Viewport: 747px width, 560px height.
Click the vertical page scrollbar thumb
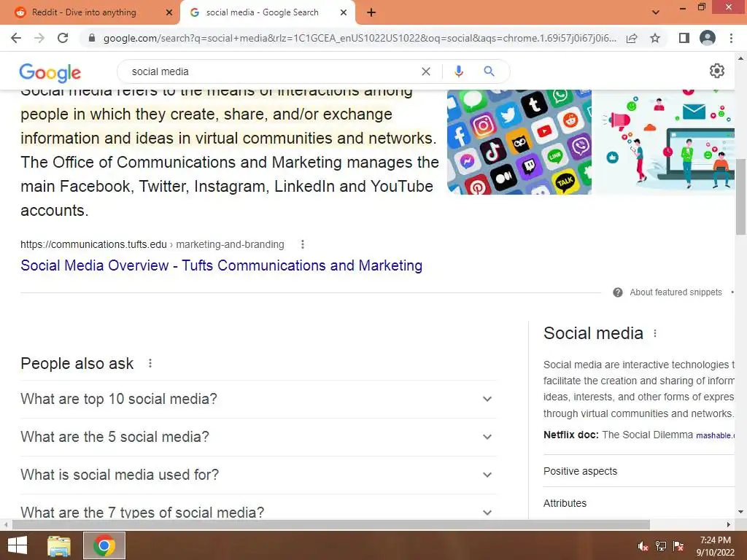(740, 197)
